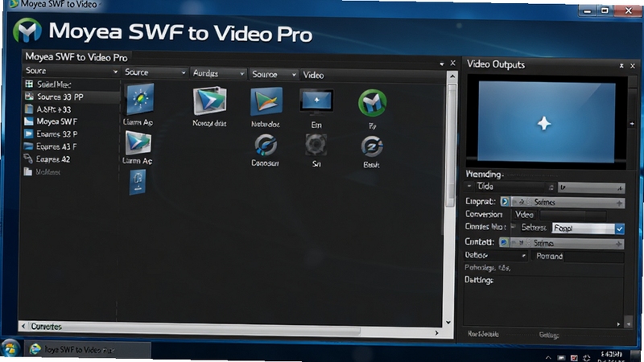Screen dimensions: 644x362
Task: Click the blue play icon beside Eiraprat
Action: [505, 202]
